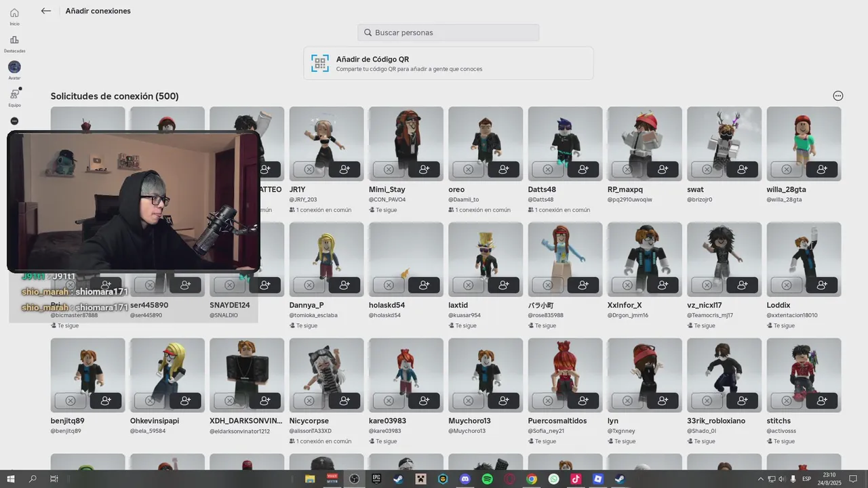The height and width of the screenshot is (488, 868).
Task: Accept Datts48's connection request
Action: coord(583,169)
